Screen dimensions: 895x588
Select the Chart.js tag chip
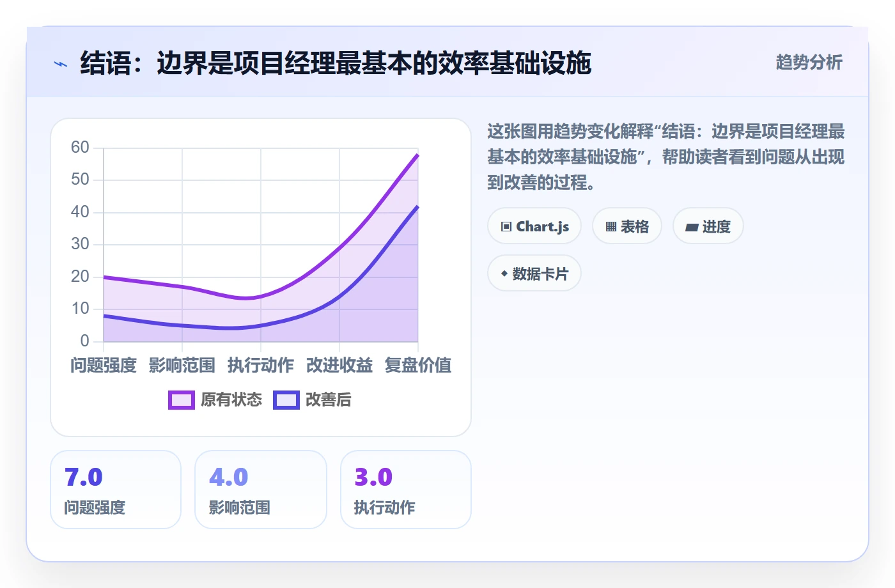(x=534, y=226)
